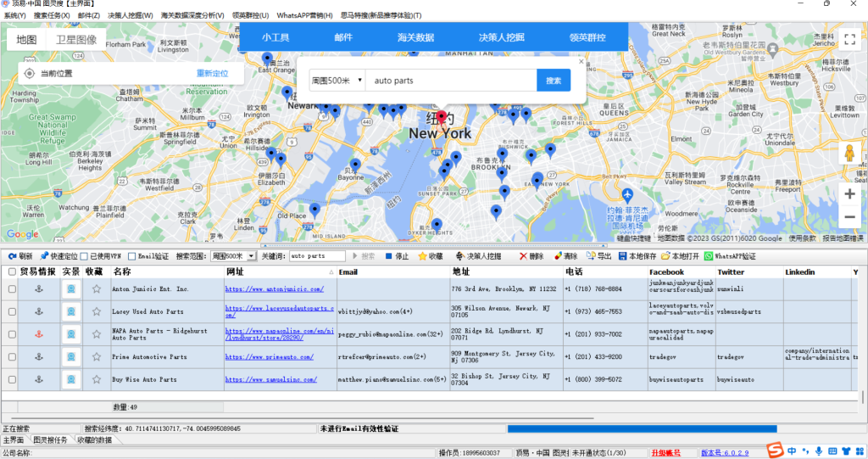Click the 关键词 auto parts input field
The width and height of the screenshot is (868, 459).
pyautogui.click(x=317, y=255)
